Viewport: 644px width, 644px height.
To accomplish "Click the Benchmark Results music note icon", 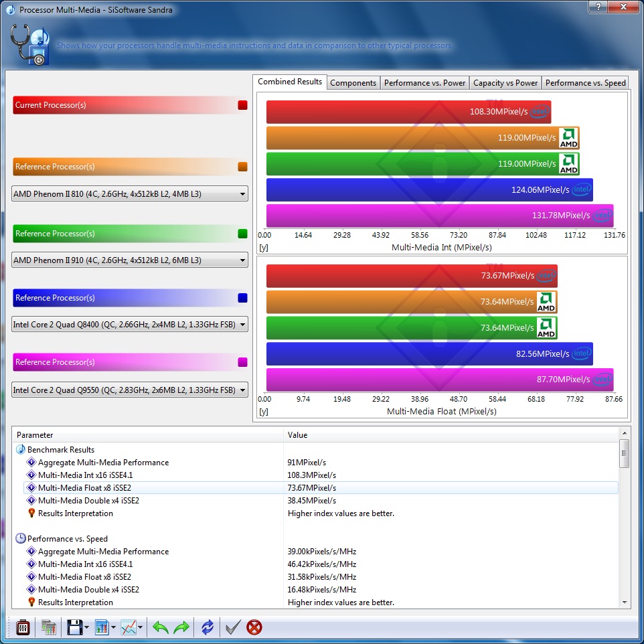I will click(x=21, y=449).
